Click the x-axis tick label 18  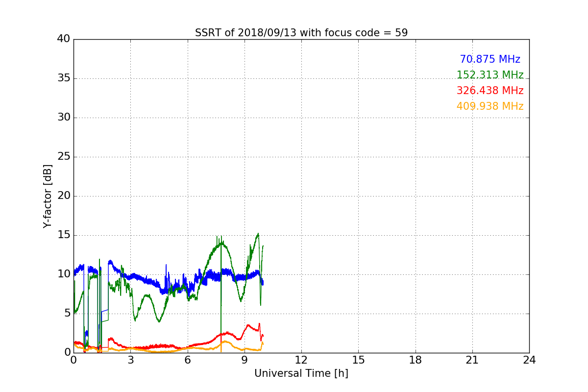pos(416,360)
